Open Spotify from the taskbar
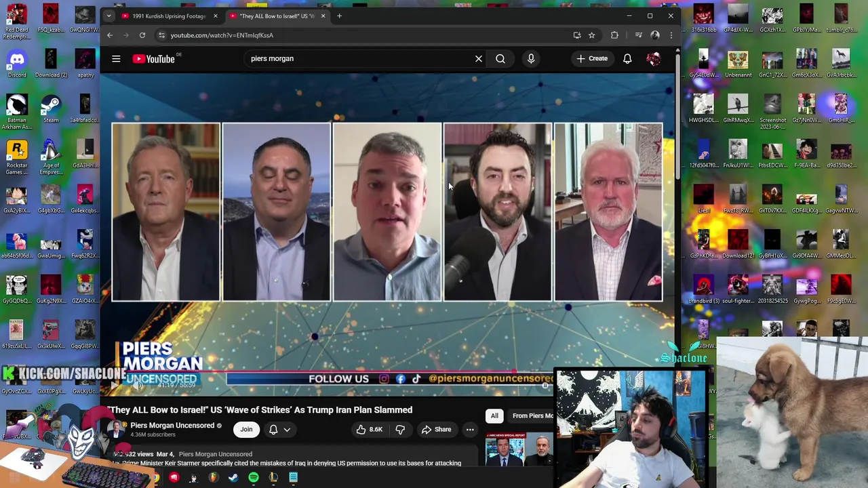This screenshot has height=488, width=868. click(x=253, y=477)
